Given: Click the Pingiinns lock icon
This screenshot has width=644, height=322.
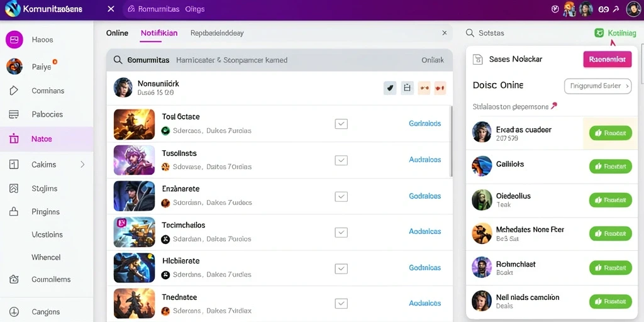Looking at the screenshot, I should [x=14, y=212].
